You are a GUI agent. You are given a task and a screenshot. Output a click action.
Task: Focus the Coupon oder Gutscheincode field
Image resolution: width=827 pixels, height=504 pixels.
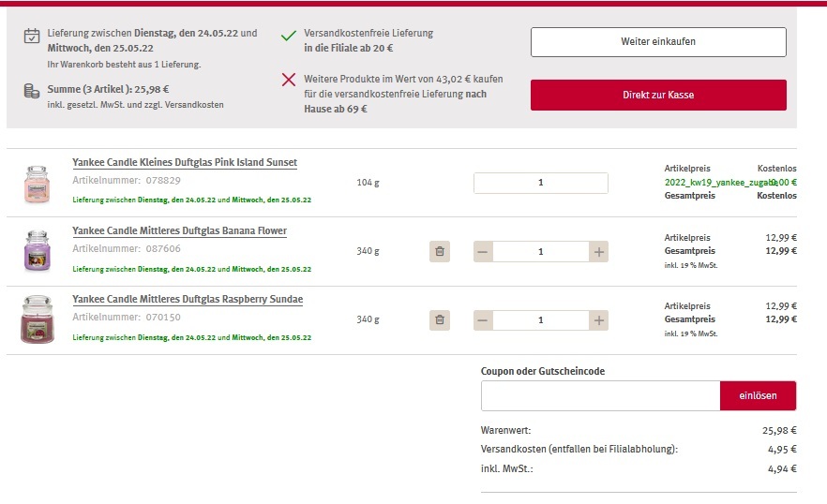600,395
